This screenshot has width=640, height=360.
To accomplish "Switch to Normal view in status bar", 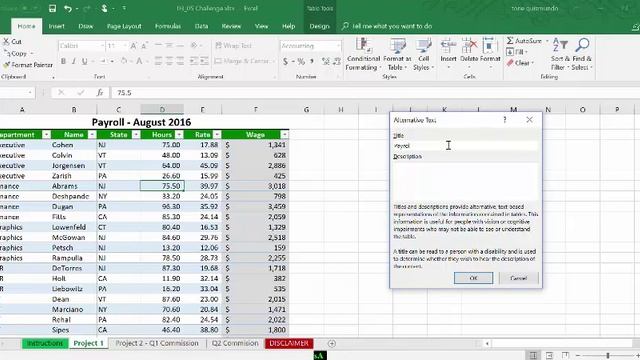I will (533, 356).
